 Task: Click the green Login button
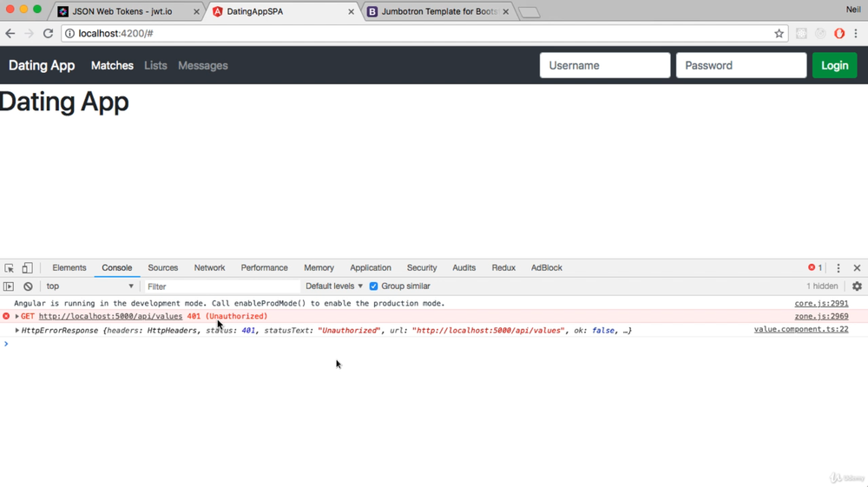point(834,65)
